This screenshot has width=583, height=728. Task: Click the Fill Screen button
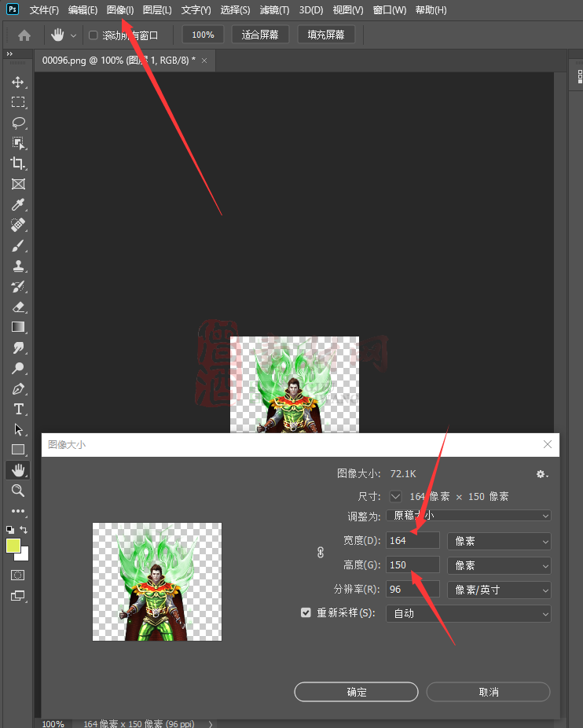pyautogui.click(x=326, y=35)
